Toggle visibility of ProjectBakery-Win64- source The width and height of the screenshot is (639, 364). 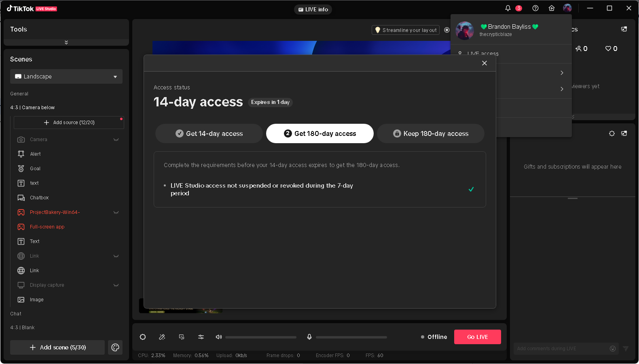pos(116,212)
